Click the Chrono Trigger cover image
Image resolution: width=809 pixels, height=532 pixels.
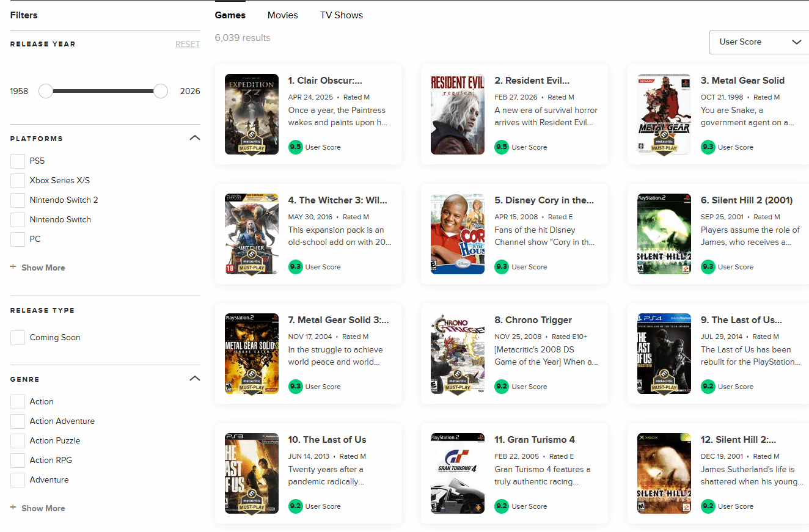coord(458,354)
